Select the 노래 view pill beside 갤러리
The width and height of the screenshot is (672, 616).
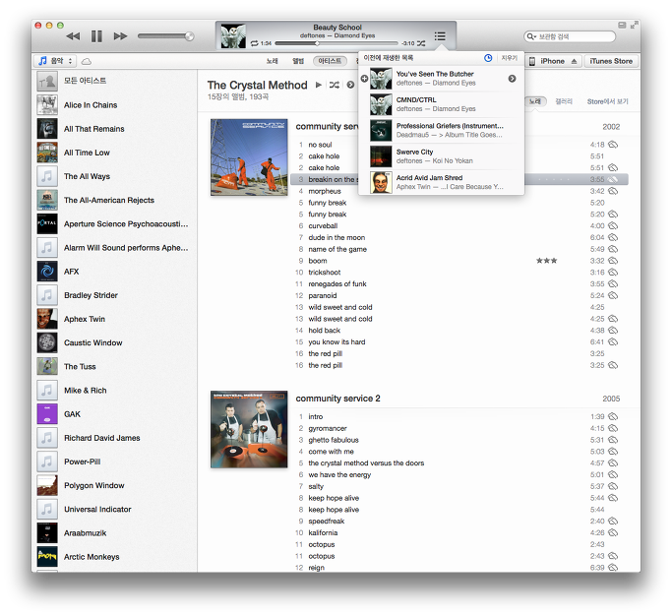(535, 101)
